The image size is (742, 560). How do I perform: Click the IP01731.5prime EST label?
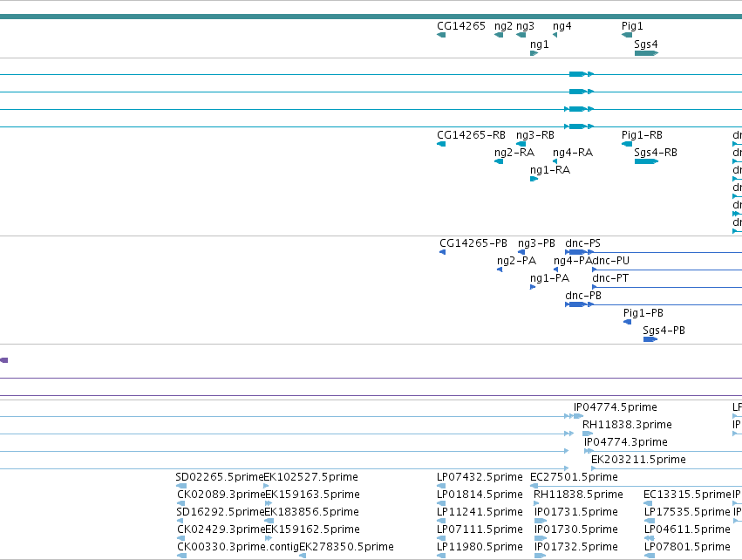576,512
